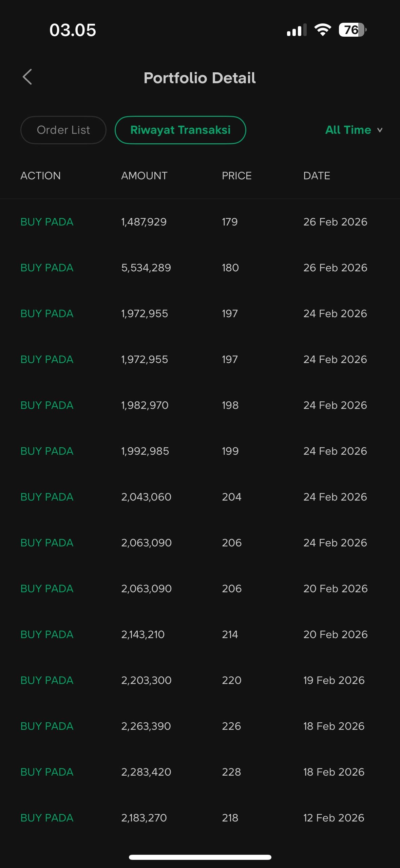The image size is (400, 868).
Task: Open the All Time period dropdown
Action: (354, 130)
